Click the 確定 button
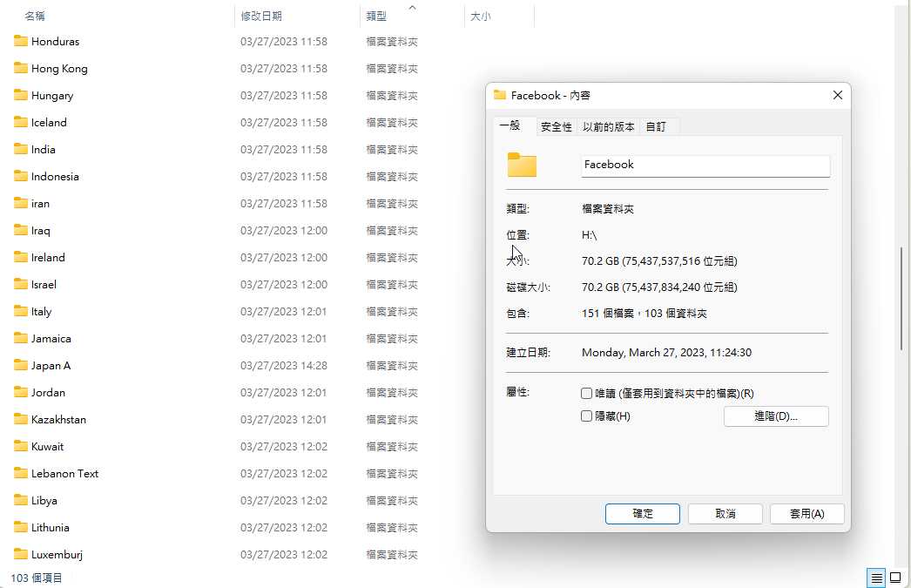 pyautogui.click(x=643, y=514)
